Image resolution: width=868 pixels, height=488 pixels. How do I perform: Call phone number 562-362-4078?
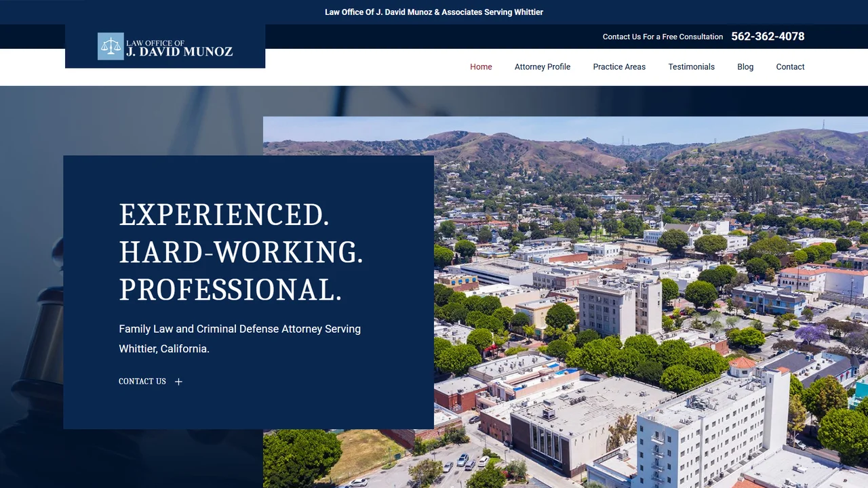pyautogui.click(x=768, y=37)
